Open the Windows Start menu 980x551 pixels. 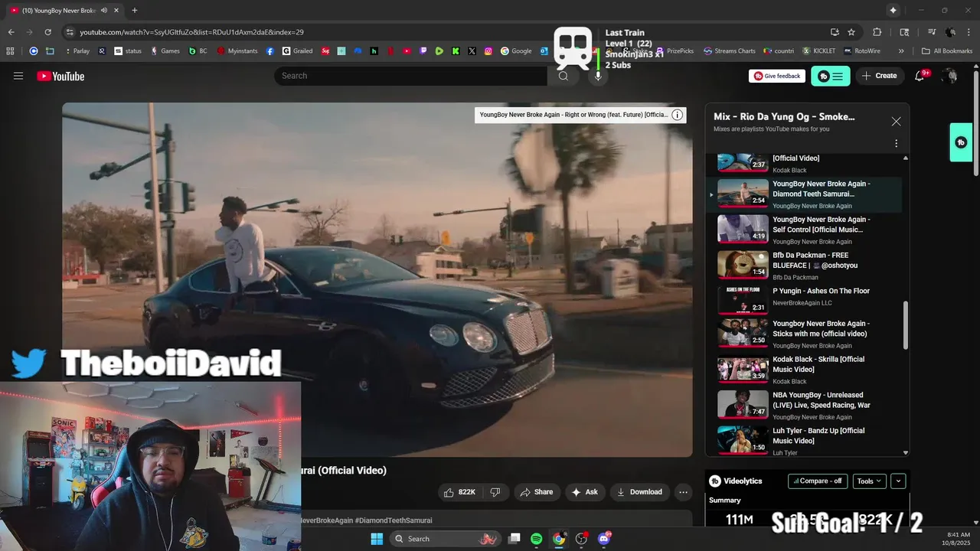point(377,539)
